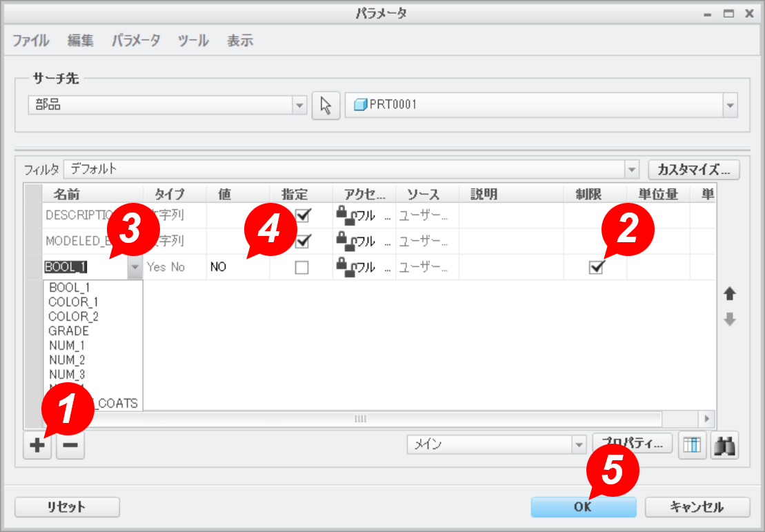Open the ファイル menu
This screenshot has width=765, height=532.
pyautogui.click(x=30, y=41)
